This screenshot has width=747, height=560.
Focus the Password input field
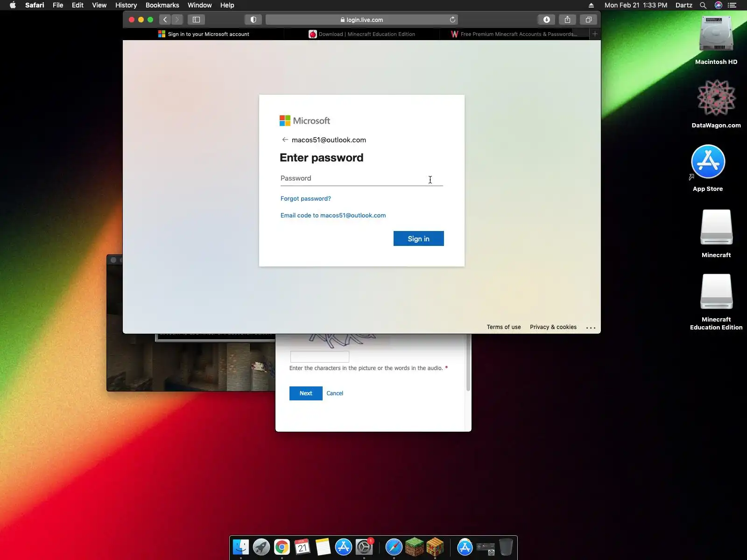[362, 178]
